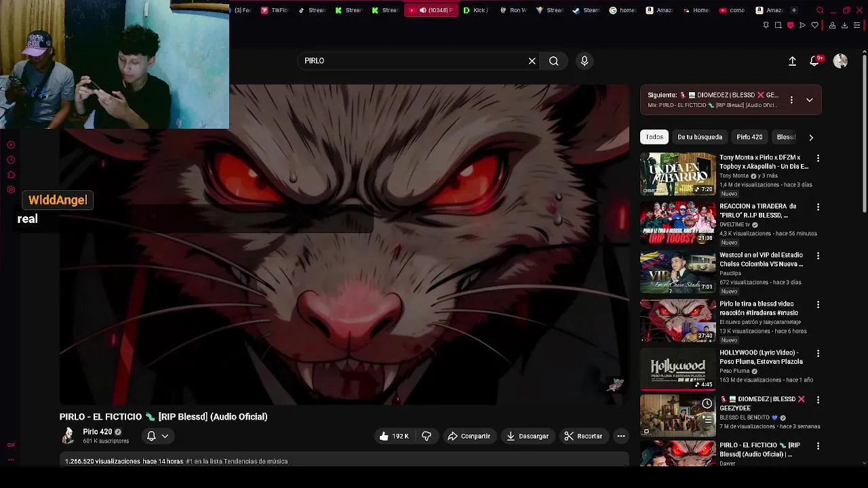
Task: Click the address bar screenshot icon
Action: point(778,26)
